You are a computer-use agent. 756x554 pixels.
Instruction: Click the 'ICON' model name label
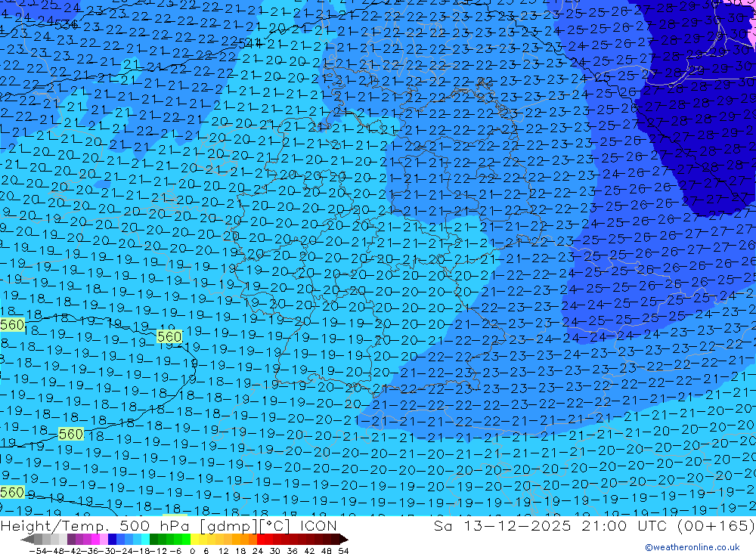(x=318, y=525)
